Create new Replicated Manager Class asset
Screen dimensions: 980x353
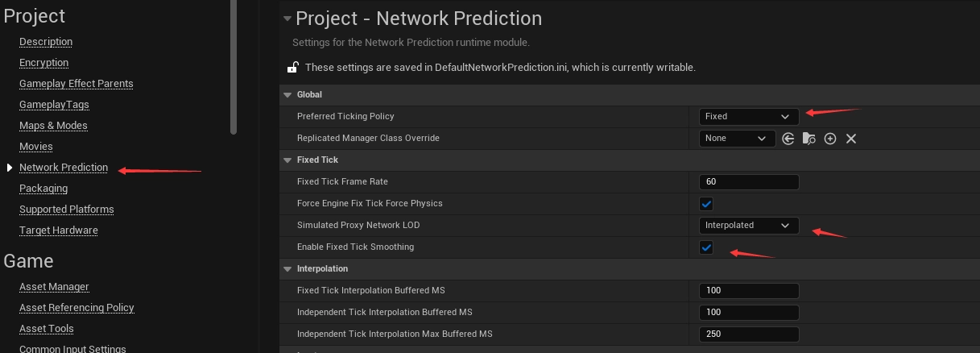point(830,139)
